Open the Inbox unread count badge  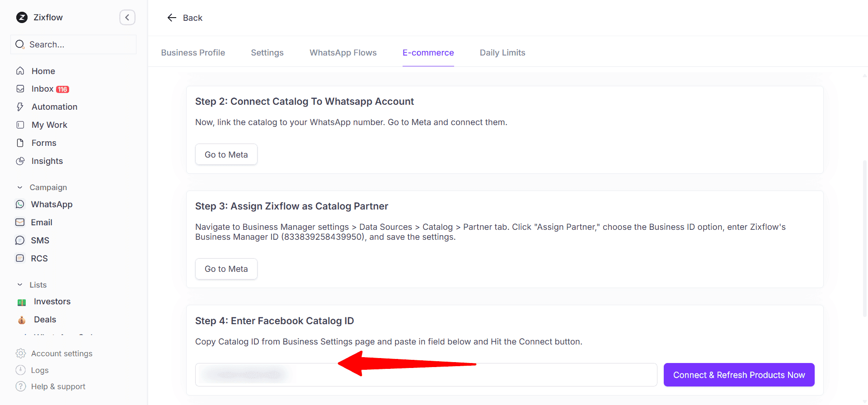(x=62, y=89)
